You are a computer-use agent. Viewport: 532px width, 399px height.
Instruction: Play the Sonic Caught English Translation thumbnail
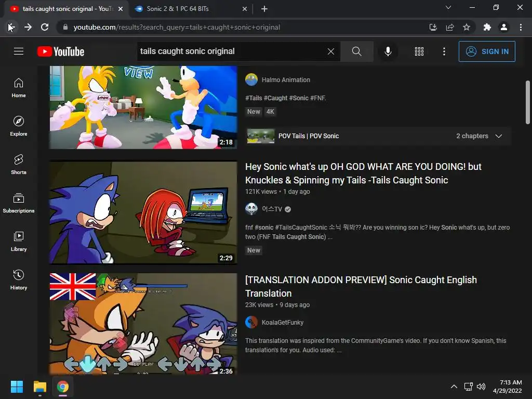coord(143,324)
